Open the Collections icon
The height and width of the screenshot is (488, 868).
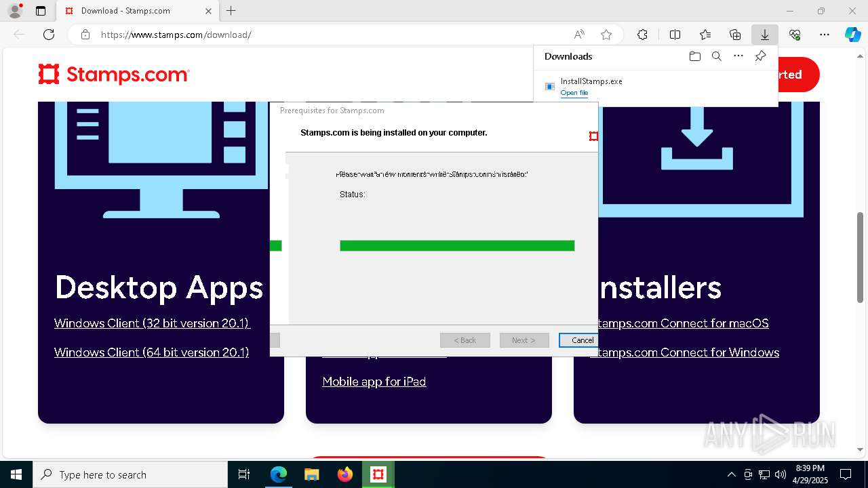[735, 35]
